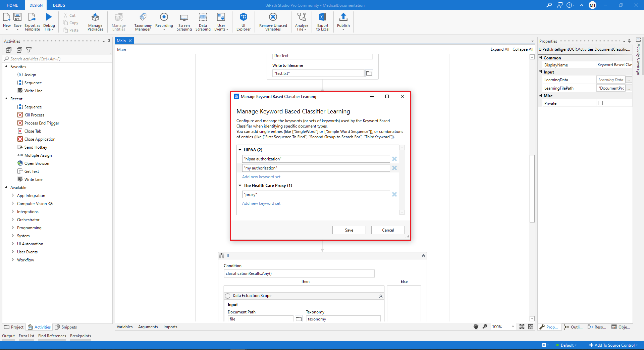Launch the Data Scraping wizard

(x=203, y=22)
